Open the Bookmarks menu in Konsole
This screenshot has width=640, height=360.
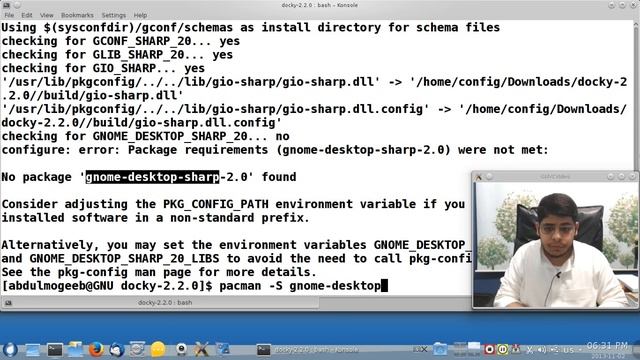[77, 15]
